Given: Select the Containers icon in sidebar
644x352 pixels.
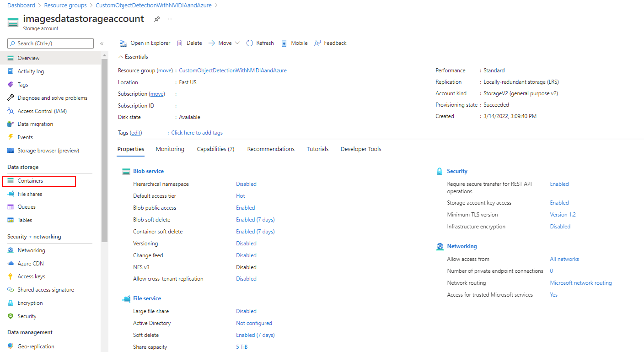Looking at the screenshot, I should point(11,181).
